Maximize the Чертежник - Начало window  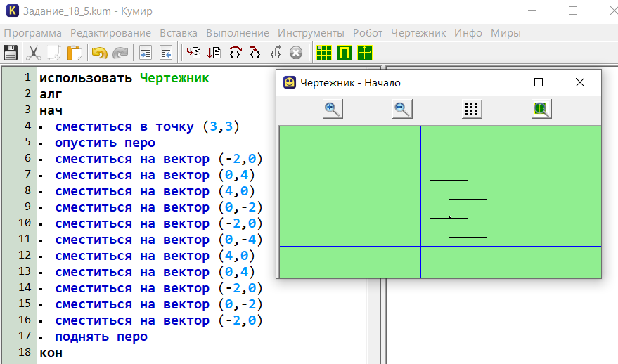click(539, 82)
